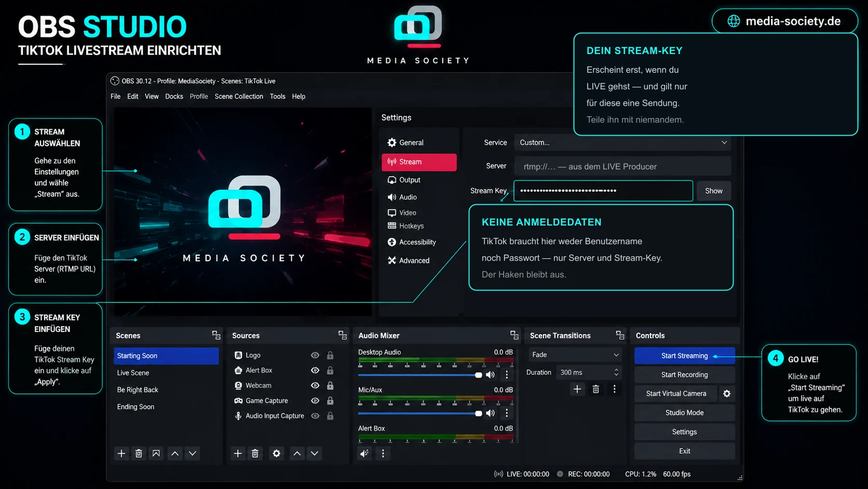Pop out the Scenes dock icon
Screen dimensions: 868x489
pos(216,335)
